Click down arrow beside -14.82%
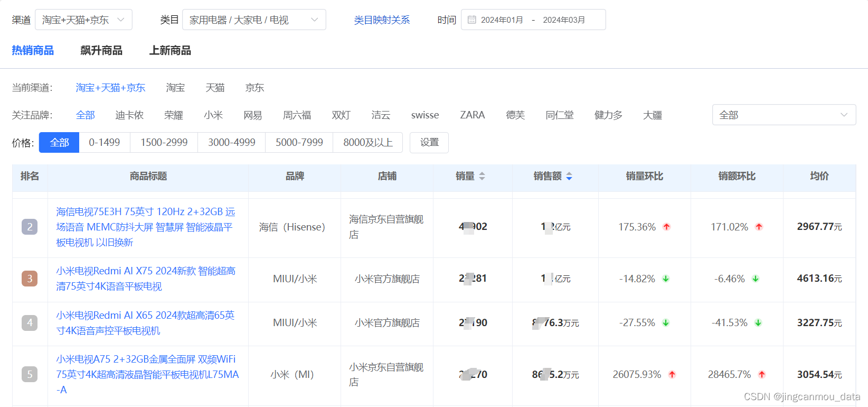This screenshot has width=868, height=407. point(666,279)
